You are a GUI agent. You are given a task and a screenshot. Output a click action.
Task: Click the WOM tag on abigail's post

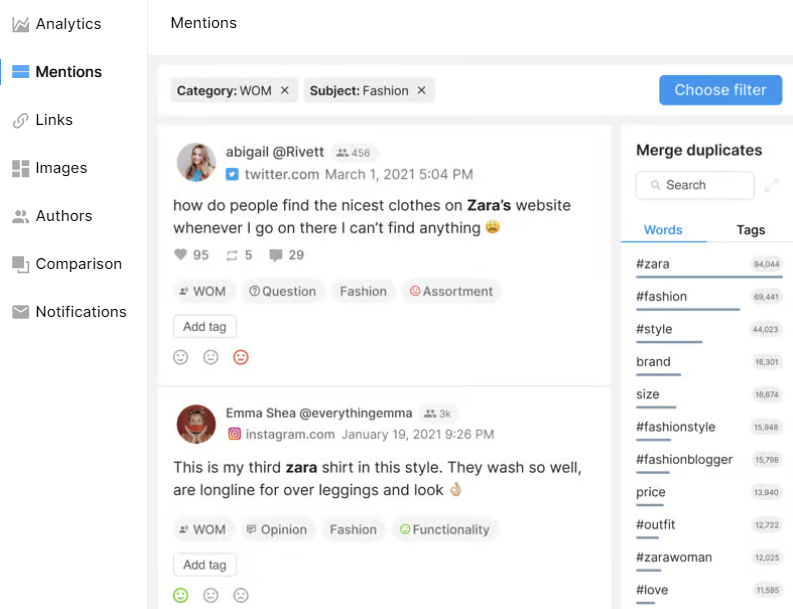pyautogui.click(x=202, y=291)
